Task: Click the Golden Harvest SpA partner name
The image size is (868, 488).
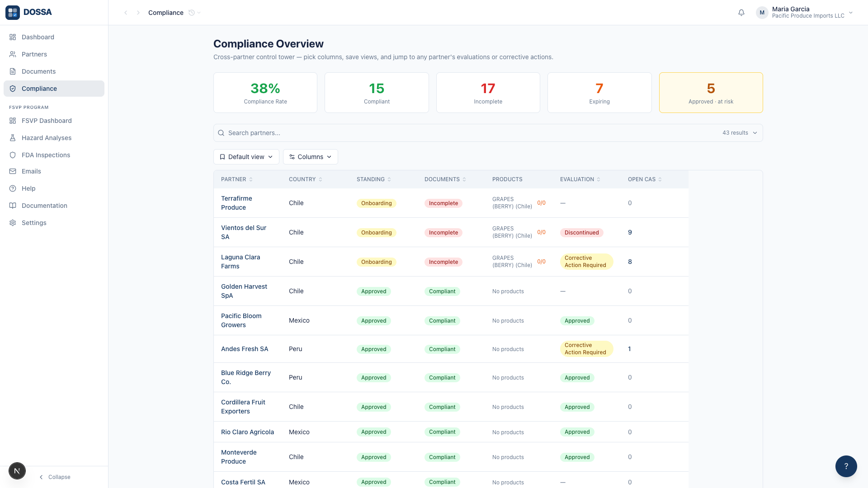Action: pos(244,291)
